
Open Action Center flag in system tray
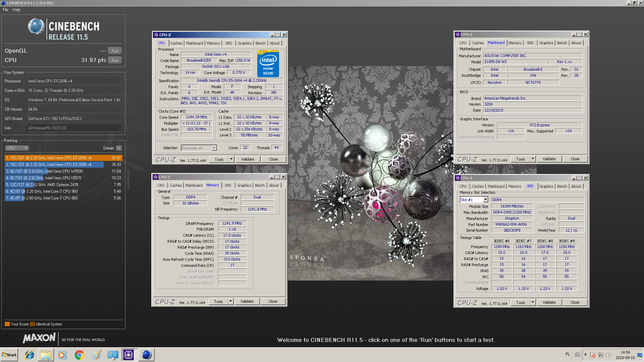click(593, 355)
